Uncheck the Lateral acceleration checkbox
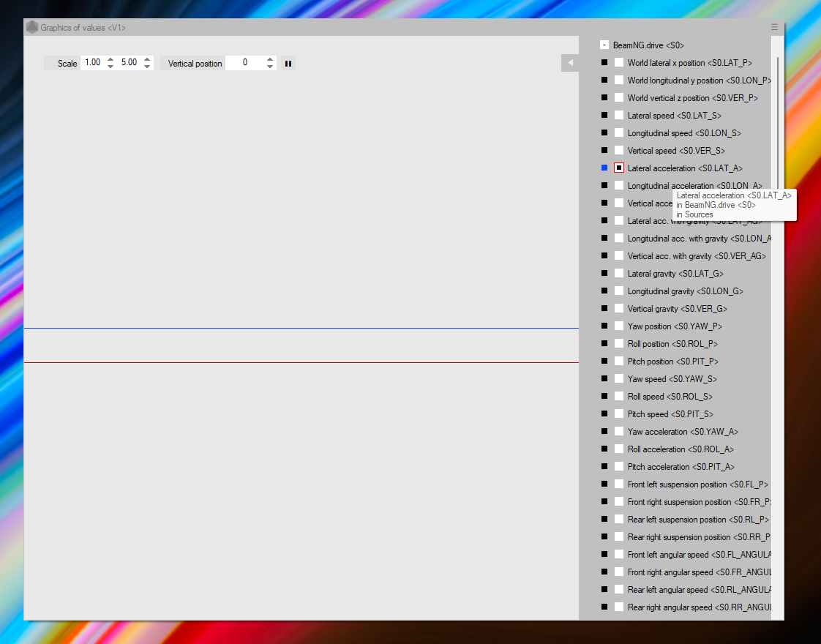 click(x=619, y=168)
